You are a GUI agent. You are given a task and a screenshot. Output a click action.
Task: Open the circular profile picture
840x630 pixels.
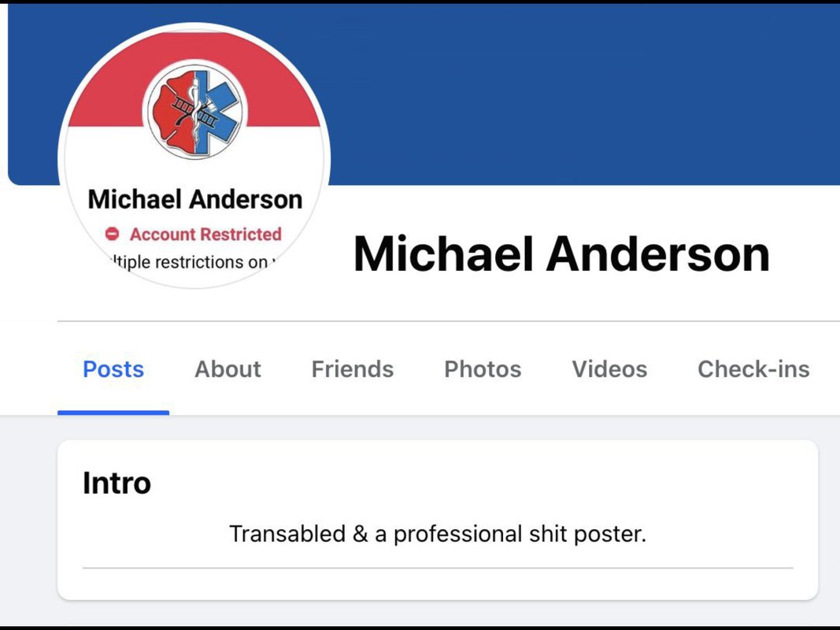(194, 156)
